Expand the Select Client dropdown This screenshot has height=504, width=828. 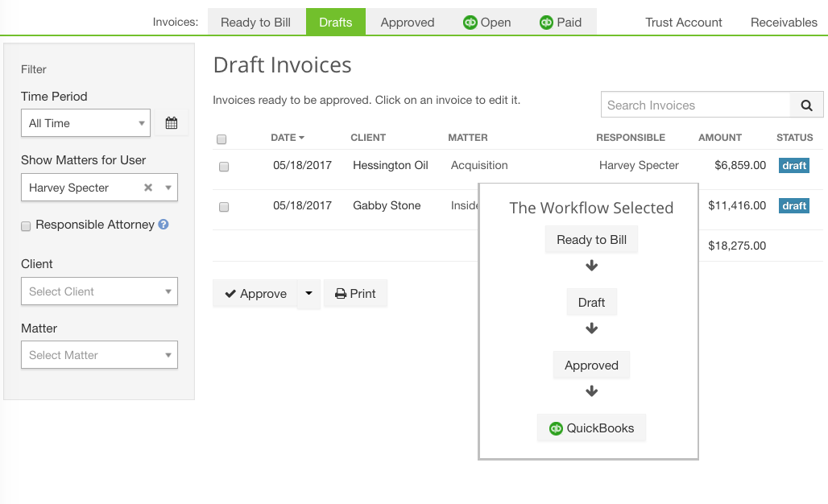[99, 291]
